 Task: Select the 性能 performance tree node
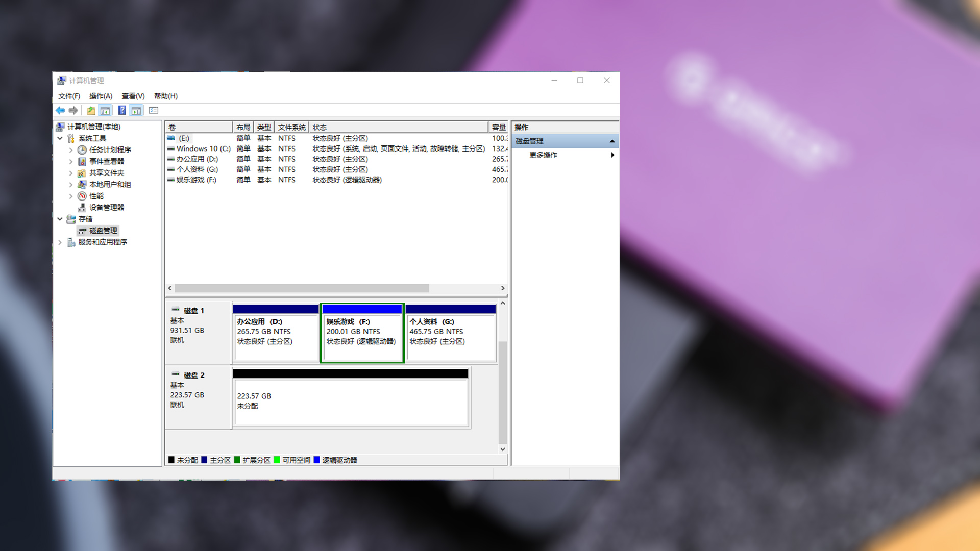(96, 196)
